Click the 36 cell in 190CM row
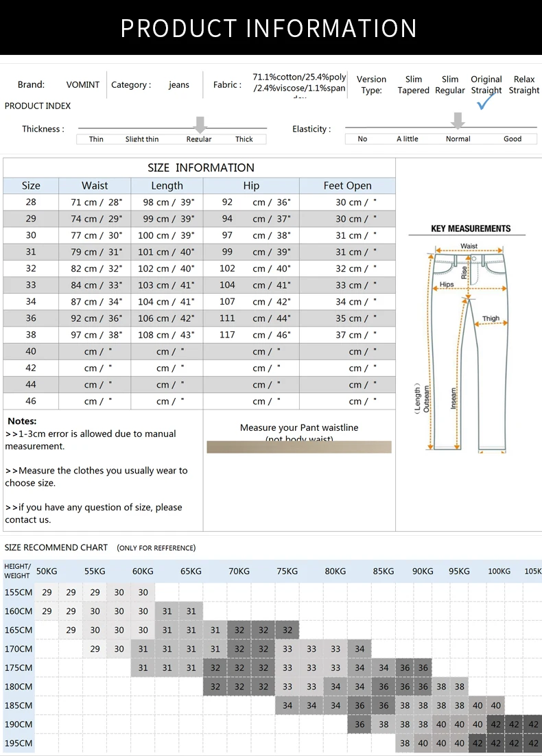This screenshot has width=542, height=756. (x=360, y=724)
